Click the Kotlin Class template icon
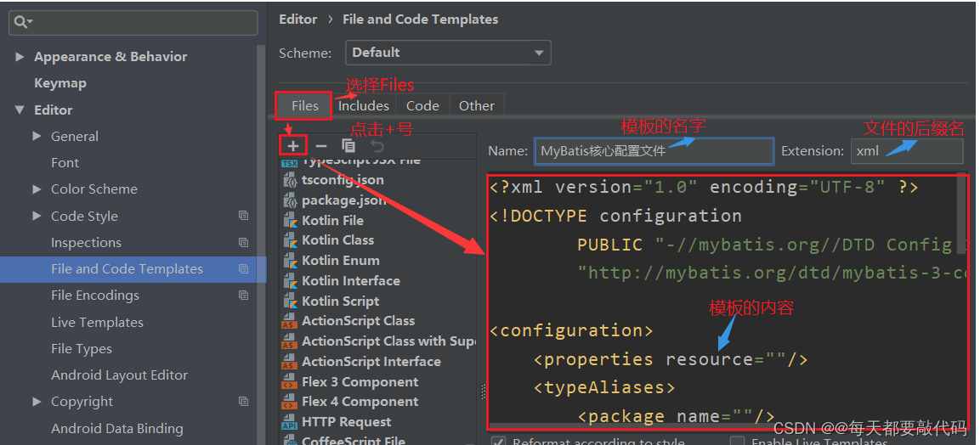Image resolution: width=980 pixels, height=445 pixels. click(x=289, y=240)
